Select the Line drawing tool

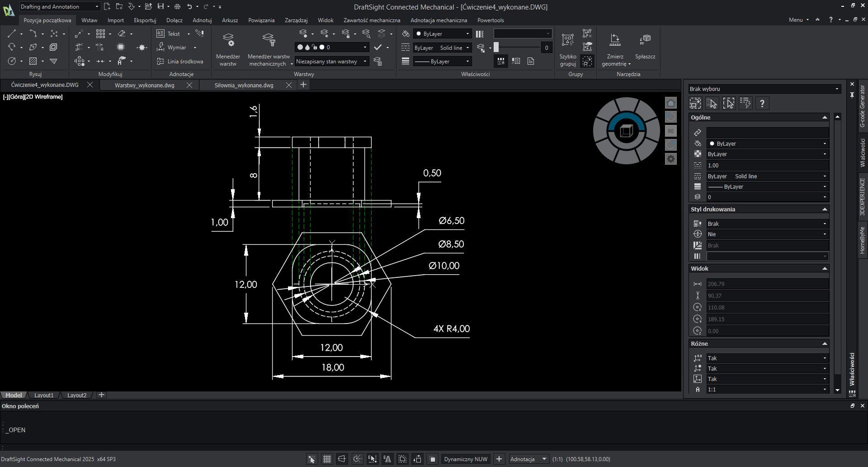[x=12, y=33]
